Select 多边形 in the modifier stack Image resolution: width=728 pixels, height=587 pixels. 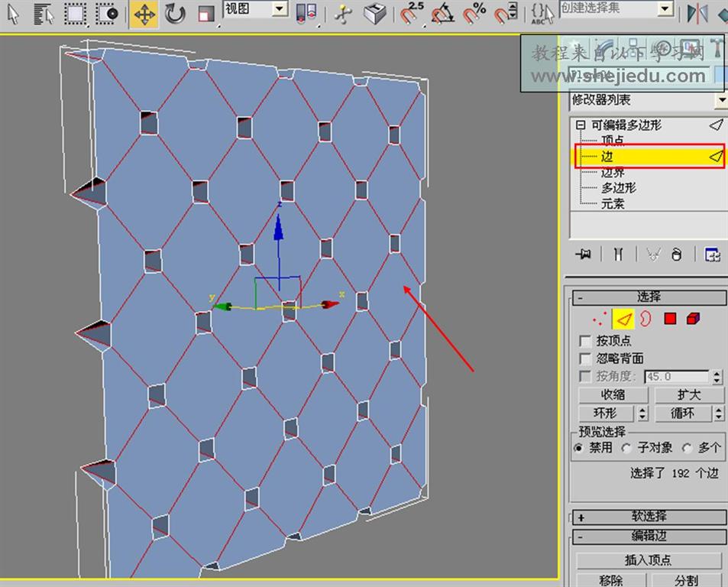[618, 187]
